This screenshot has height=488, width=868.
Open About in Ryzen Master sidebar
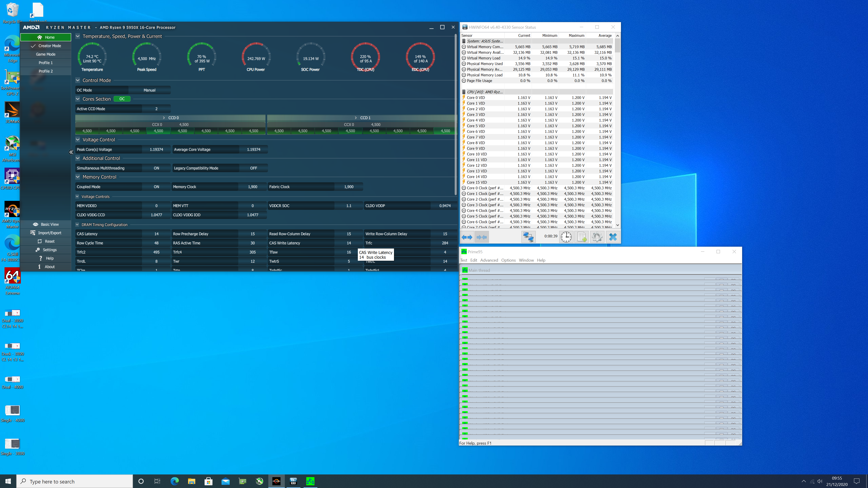46,267
